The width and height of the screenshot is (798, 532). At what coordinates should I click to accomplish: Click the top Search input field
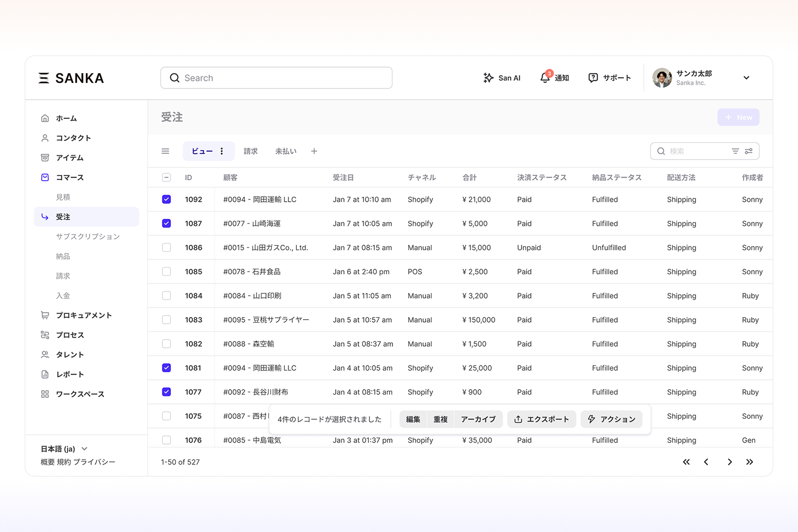(x=276, y=78)
